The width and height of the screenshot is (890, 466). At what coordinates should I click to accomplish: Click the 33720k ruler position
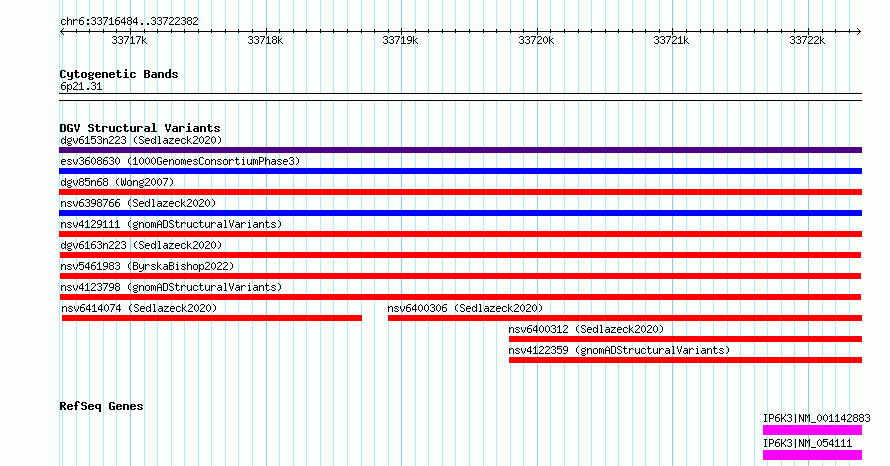tap(536, 40)
